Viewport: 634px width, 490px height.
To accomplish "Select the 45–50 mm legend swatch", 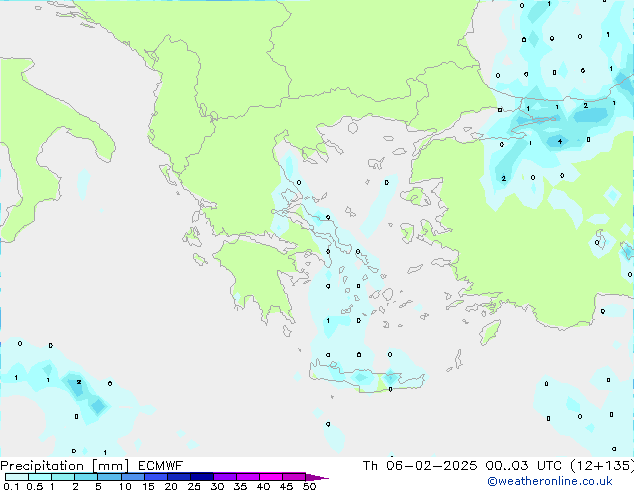I will coord(294,477).
